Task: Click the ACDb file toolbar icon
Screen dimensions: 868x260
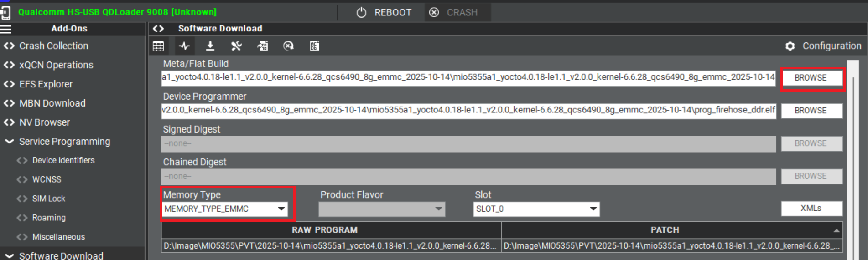Action: pyautogui.click(x=314, y=46)
